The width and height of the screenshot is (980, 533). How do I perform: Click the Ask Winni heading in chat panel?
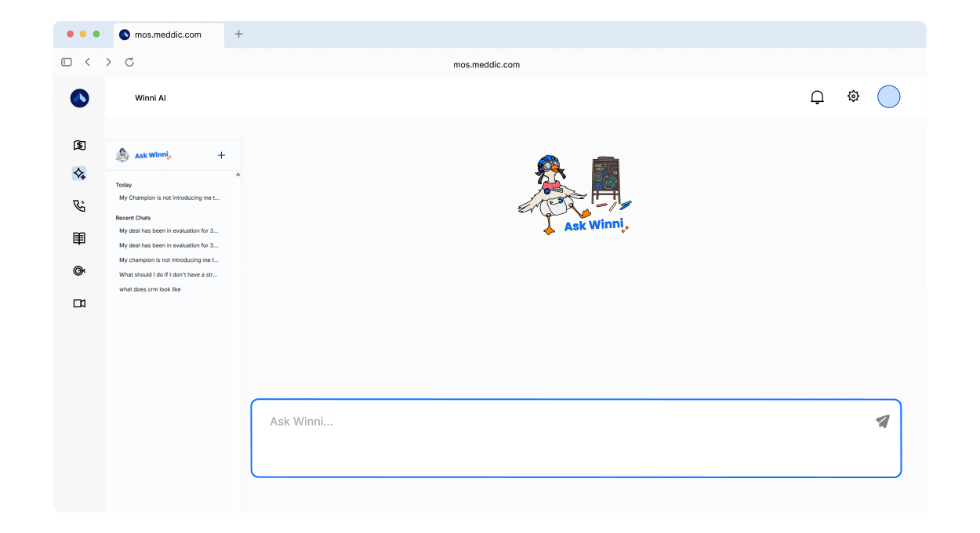152,155
